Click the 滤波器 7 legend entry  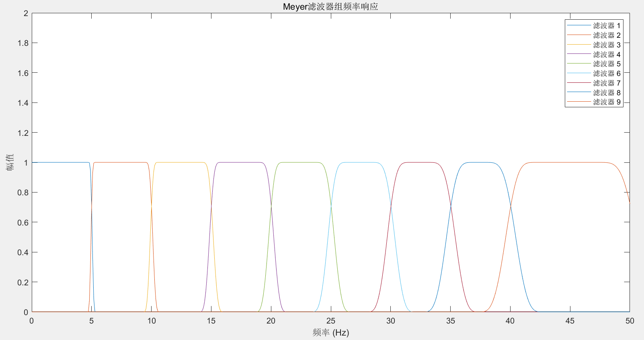(606, 83)
